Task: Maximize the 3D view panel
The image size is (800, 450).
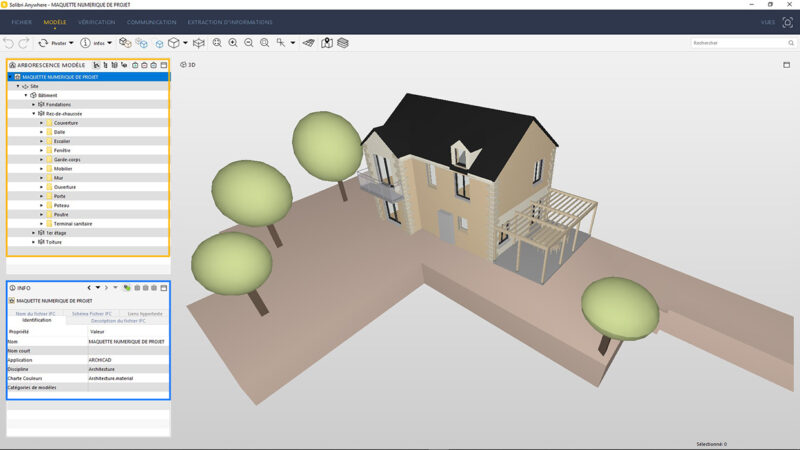Action: click(x=786, y=65)
